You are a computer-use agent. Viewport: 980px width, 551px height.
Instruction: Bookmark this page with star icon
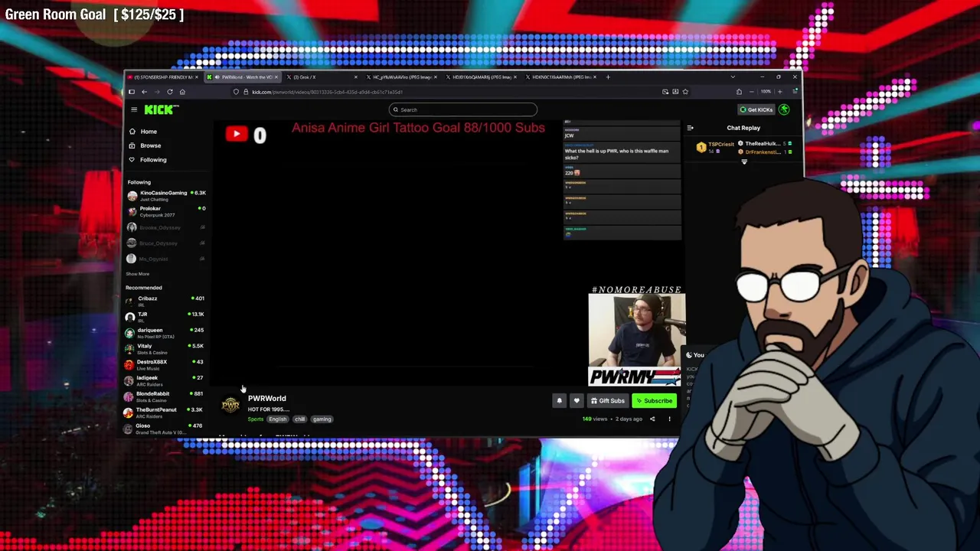click(x=685, y=92)
